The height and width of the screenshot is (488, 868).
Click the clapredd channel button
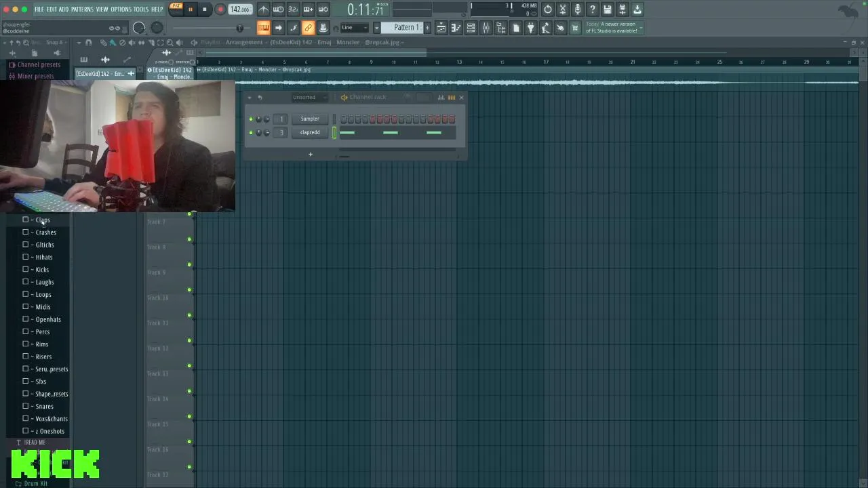point(310,133)
